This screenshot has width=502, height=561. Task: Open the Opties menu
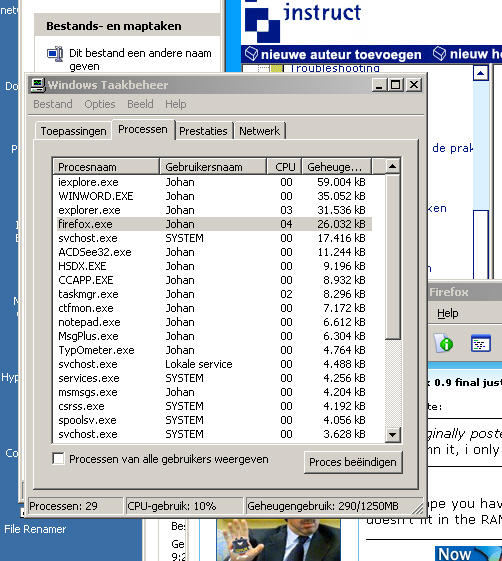[100, 104]
